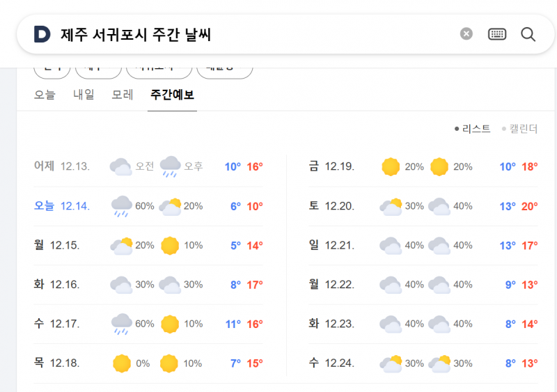
Task: Switch to the 오늘 tab
Action: click(x=45, y=95)
